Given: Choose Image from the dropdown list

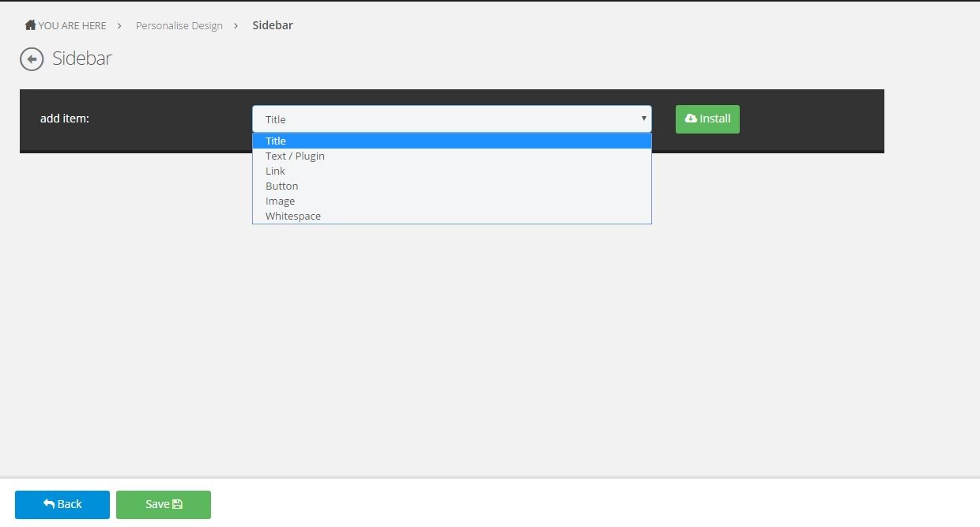Looking at the screenshot, I should (452, 201).
